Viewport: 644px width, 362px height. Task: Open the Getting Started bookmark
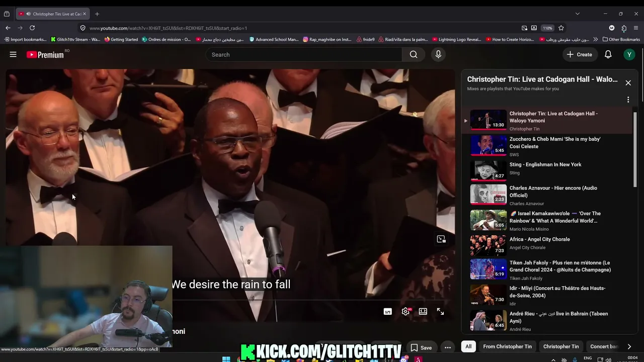(121, 39)
